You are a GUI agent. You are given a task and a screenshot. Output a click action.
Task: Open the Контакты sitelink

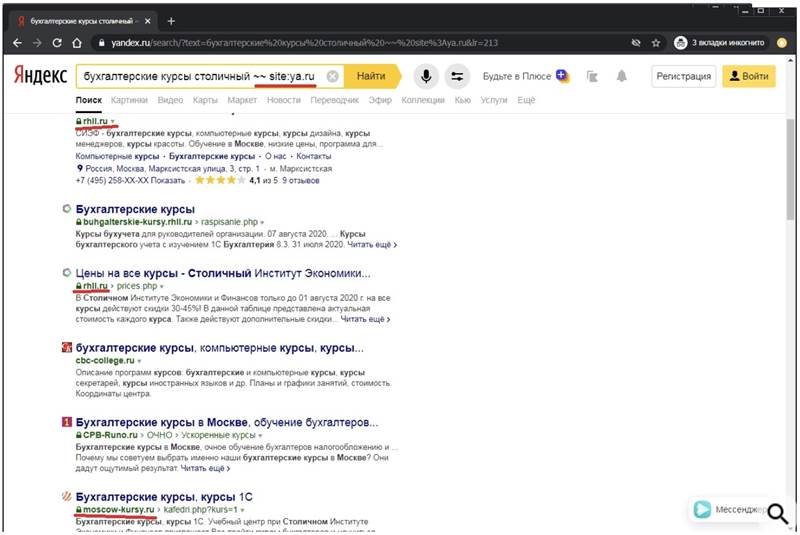coord(314,156)
